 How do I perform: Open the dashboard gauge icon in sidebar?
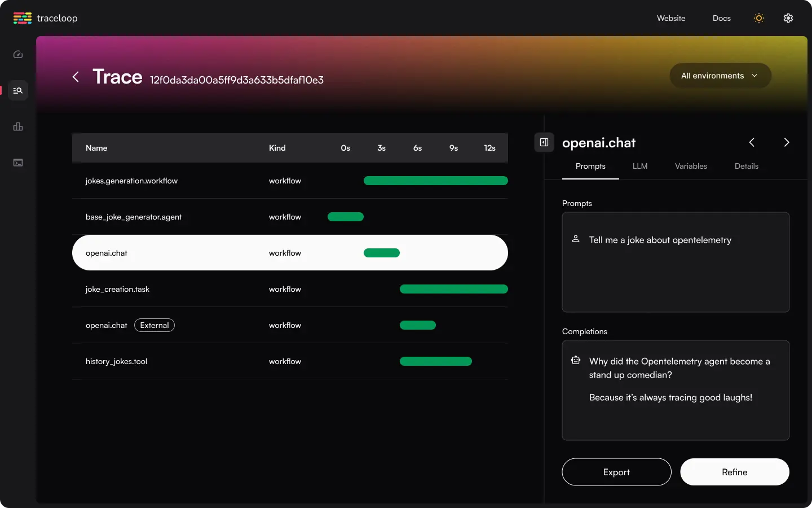(x=17, y=54)
